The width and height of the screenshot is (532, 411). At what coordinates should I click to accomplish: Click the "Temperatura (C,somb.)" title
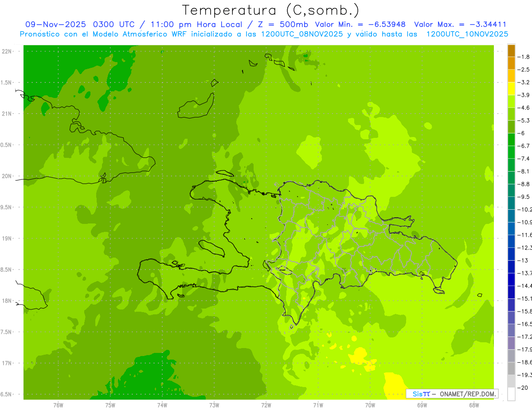point(271,10)
